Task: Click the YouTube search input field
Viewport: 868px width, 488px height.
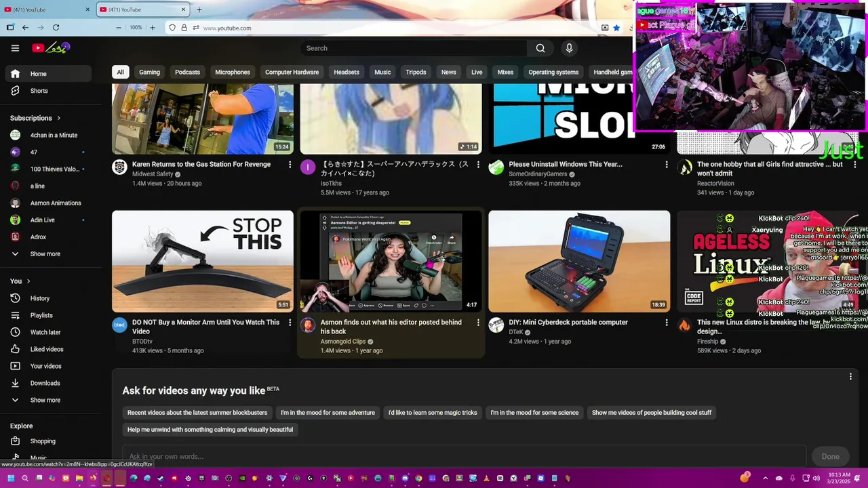Action: tap(414, 48)
